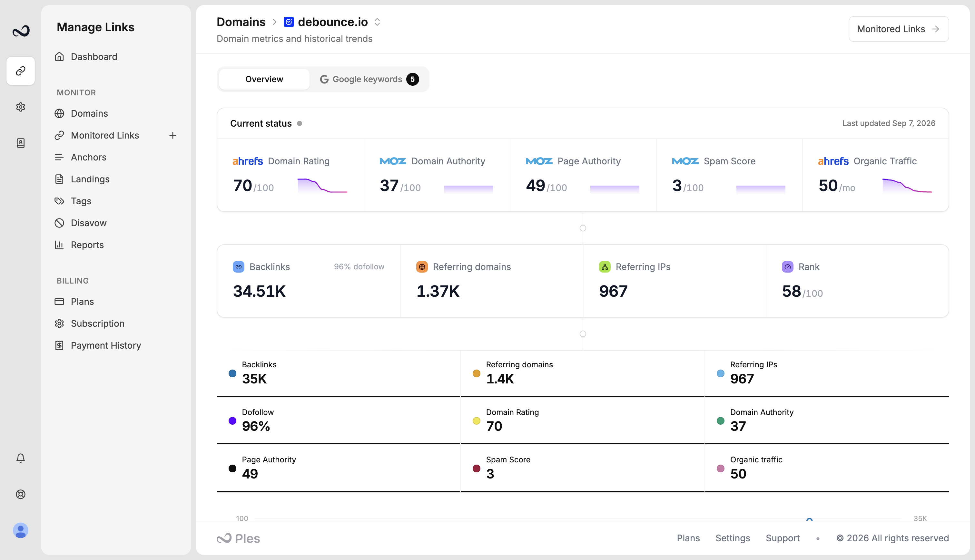Screen dimensions: 975x560
Task: Click the Domain Authority green legend swatch
Action: point(721,420)
